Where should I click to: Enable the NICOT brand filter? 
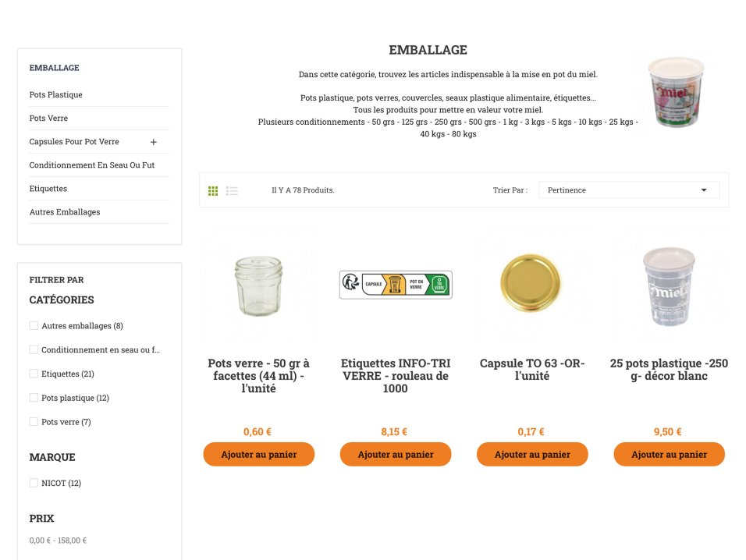coord(34,483)
